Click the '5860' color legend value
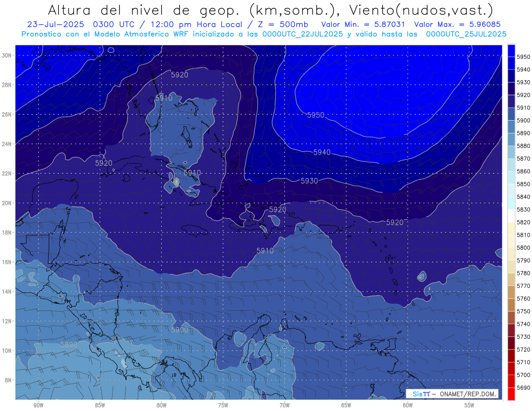Image resolution: width=532 pixels, height=411 pixels. pyautogui.click(x=523, y=171)
